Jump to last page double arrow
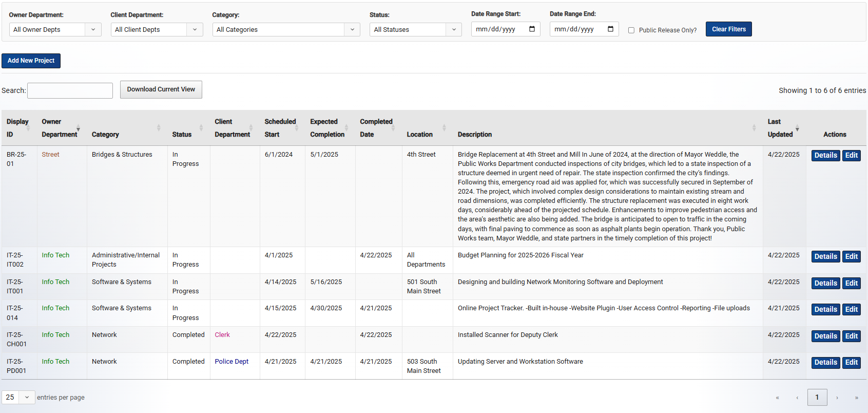The width and height of the screenshot is (868, 413). pyautogui.click(x=856, y=398)
